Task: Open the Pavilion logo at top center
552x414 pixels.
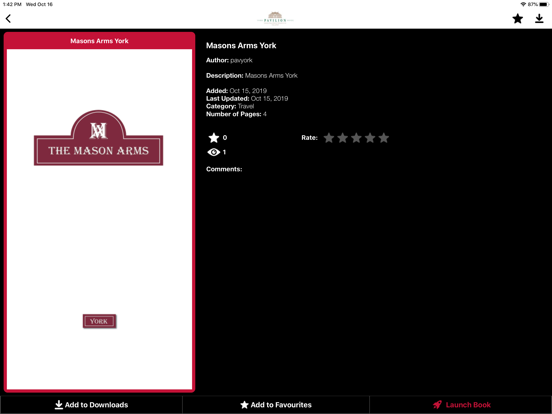Action: (275, 18)
